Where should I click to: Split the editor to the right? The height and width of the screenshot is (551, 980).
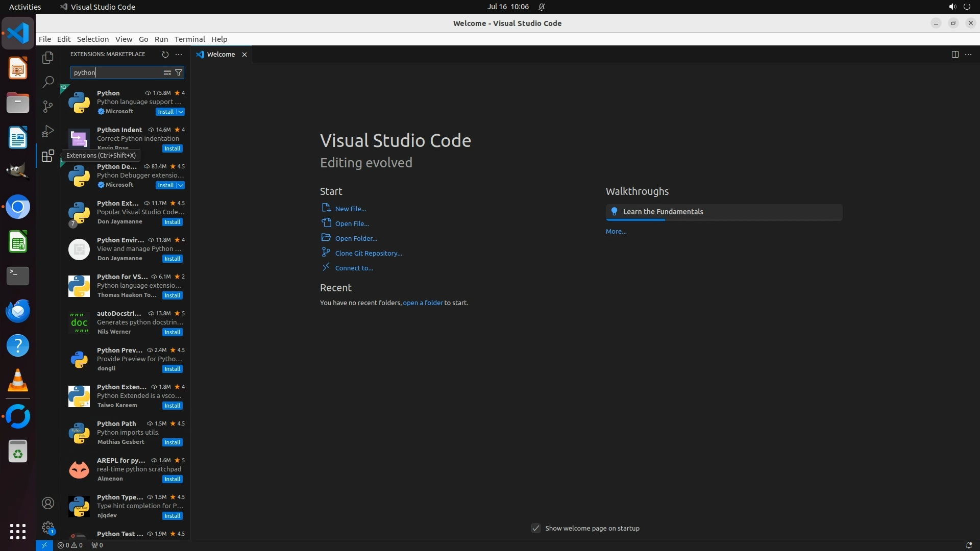point(955,54)
